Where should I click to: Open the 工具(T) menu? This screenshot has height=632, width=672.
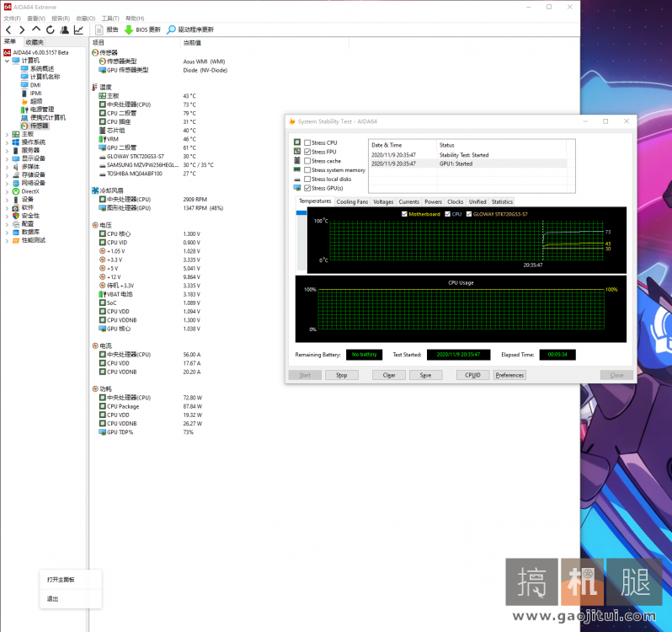110,19
